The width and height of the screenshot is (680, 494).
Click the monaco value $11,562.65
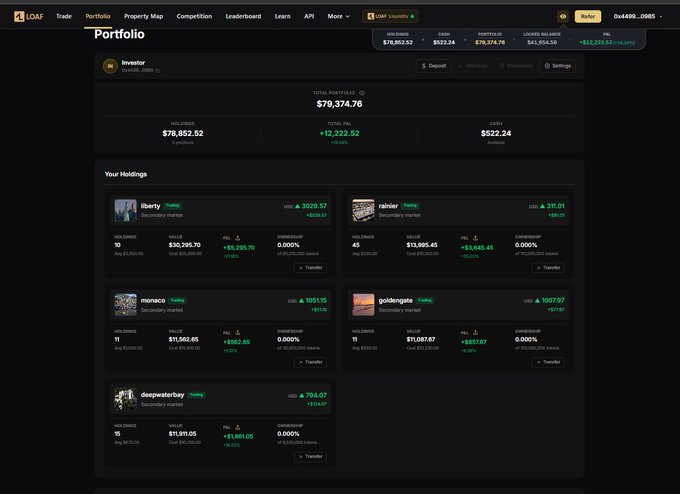(183, 340)
